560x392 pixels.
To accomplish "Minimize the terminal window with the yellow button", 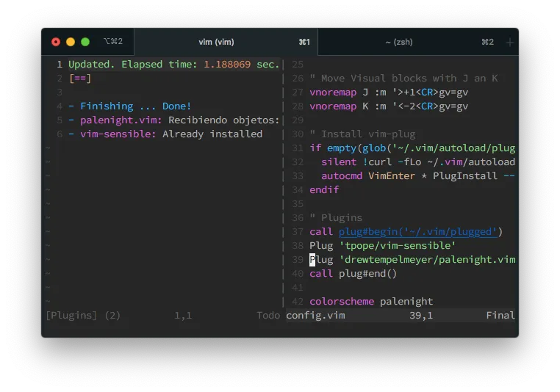I will click(71, 42).
